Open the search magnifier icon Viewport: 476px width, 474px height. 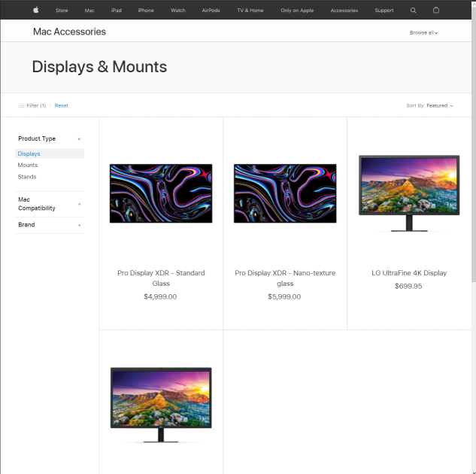pos(413,11)
